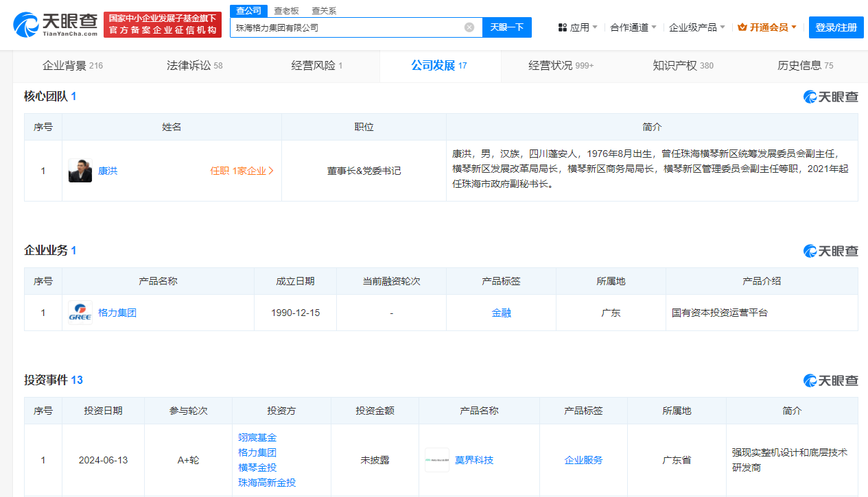This screenshot has height=497, width=868.
Task: Clear the search box with X icon
Action: click(469, 27)
